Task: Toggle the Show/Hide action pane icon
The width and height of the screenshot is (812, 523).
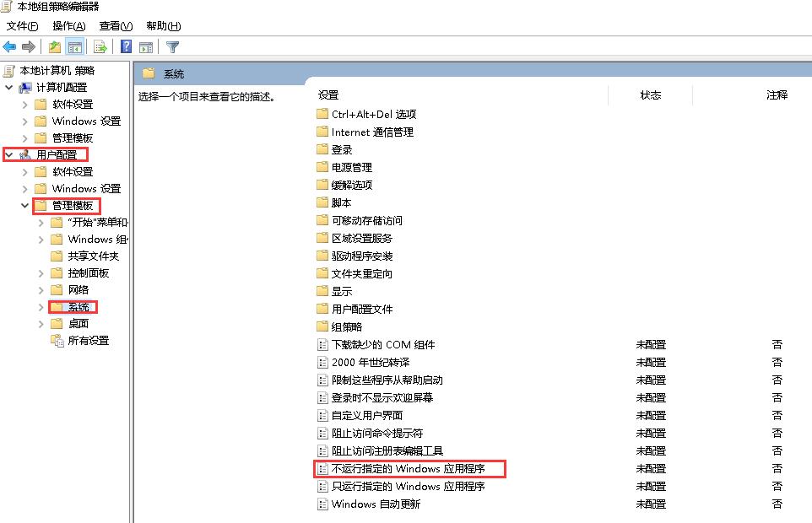Action: [x=146, y=47]
